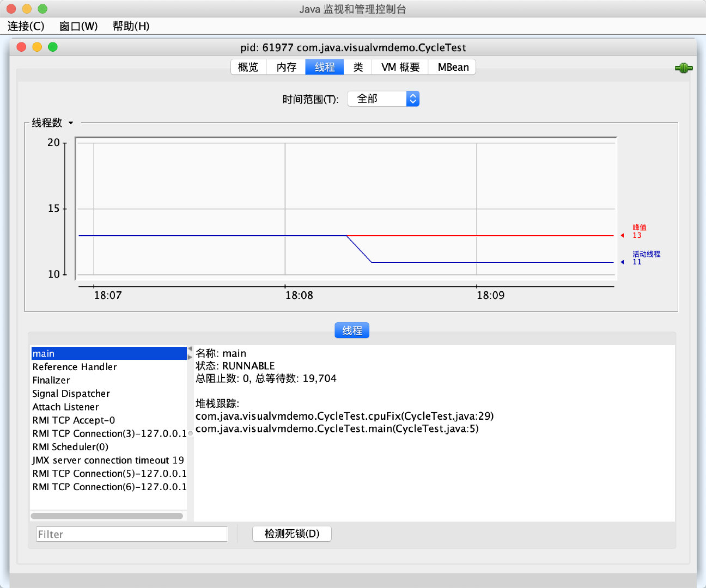Viewport: 706px width, 588px height.
Task: Click the thread list horizontal scrollbar
Action: (x=107, y=516)
